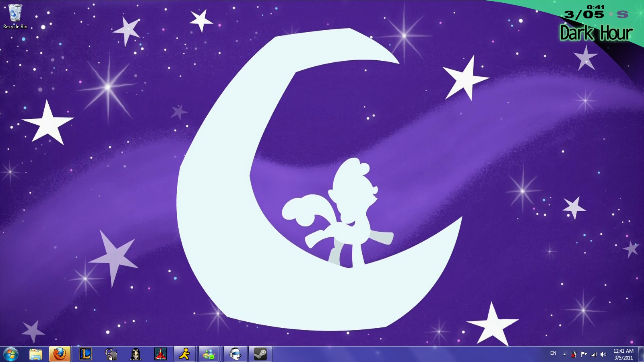Open AIM running-man taskbar icon
644x362 pixels.
pos(185,354)
